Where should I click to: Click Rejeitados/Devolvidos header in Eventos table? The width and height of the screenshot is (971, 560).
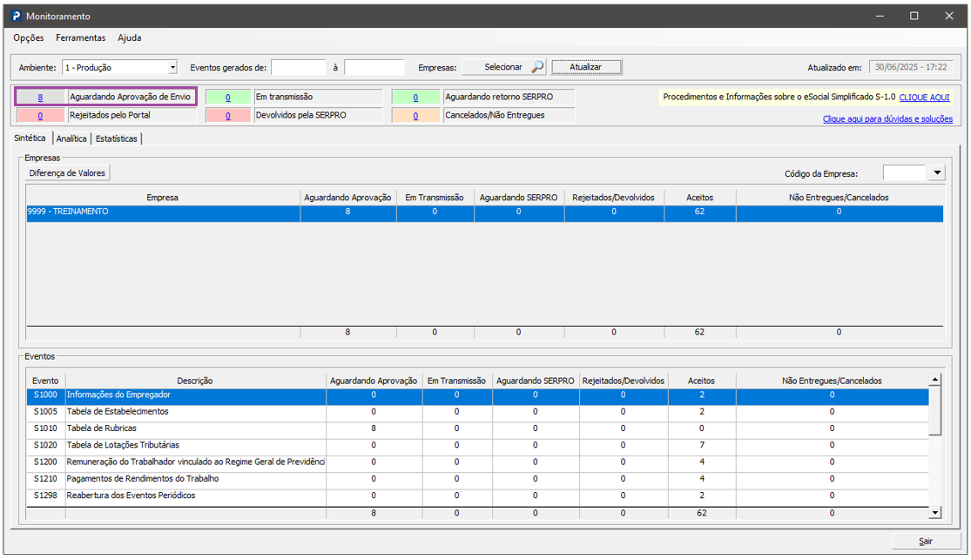(624, 381)
